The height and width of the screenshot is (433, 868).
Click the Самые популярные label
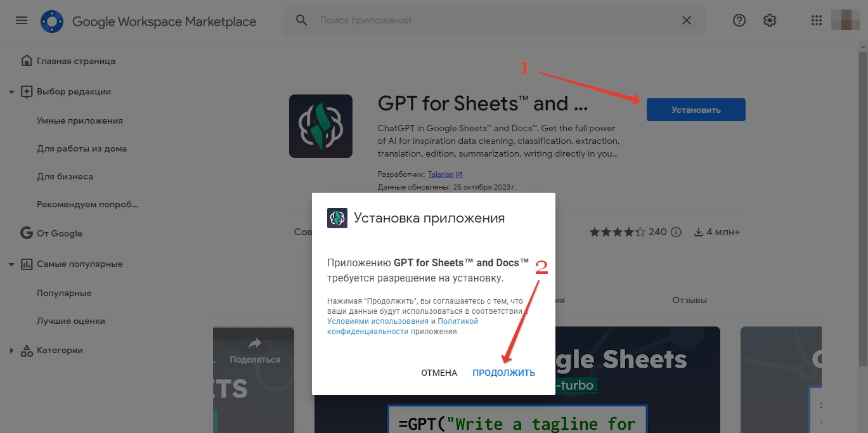coord(80,264)
